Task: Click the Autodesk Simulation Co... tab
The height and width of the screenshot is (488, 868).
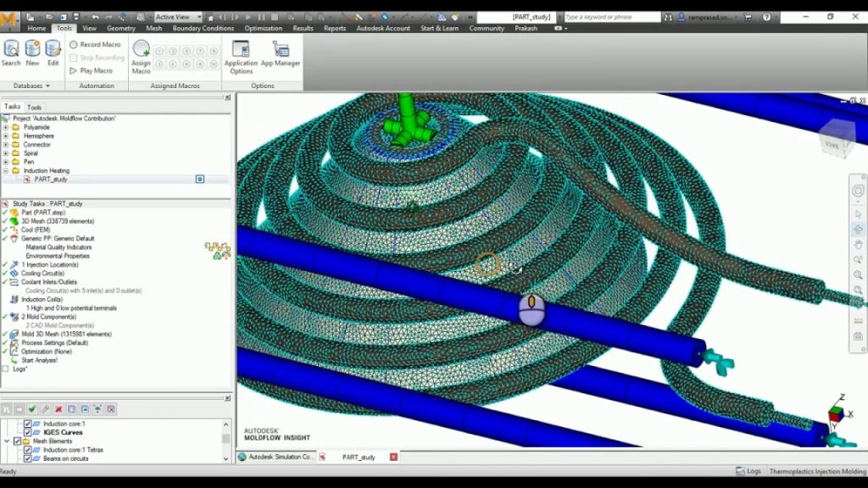Action: click(275, 457)
